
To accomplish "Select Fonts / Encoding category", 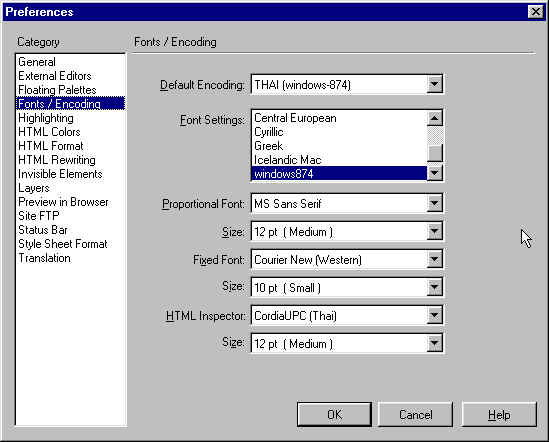I will pyautogui.click(x=70, y=104).
